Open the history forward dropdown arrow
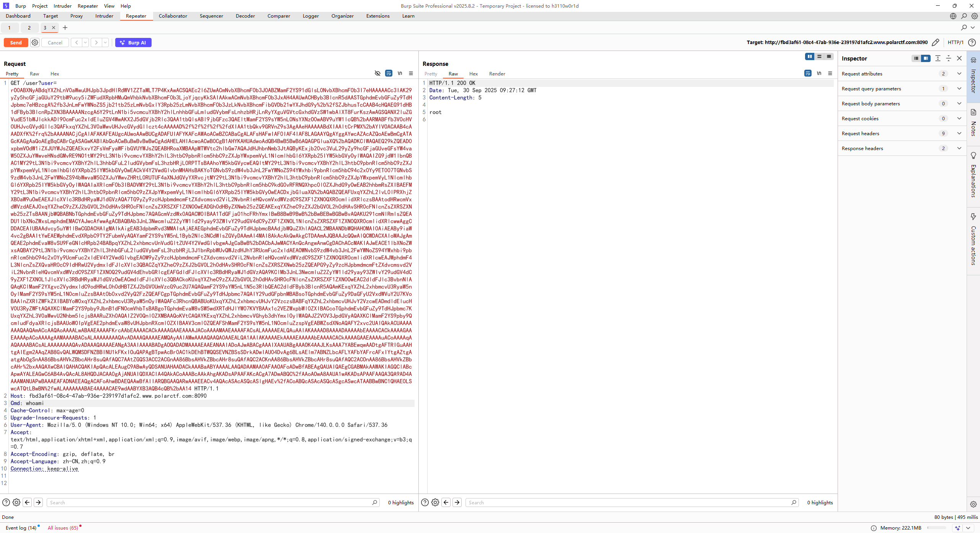Viewport: 980px width, 533px height. point(105,43)
